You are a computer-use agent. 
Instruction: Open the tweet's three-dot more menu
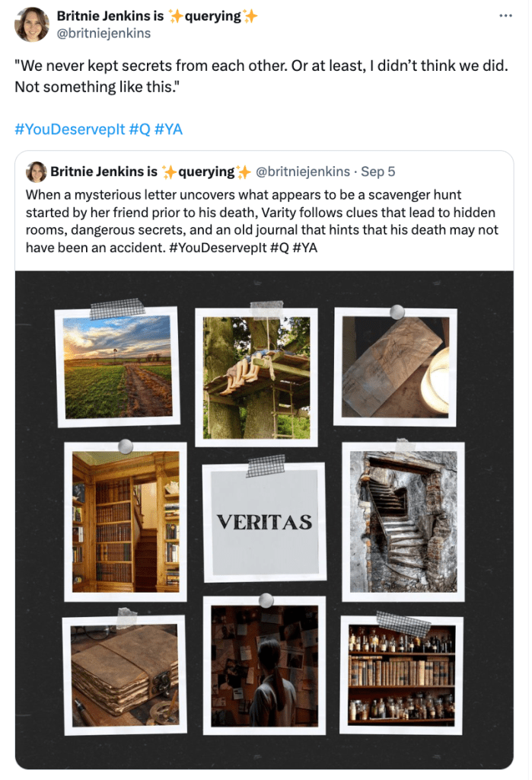click(x=505, y=16)
